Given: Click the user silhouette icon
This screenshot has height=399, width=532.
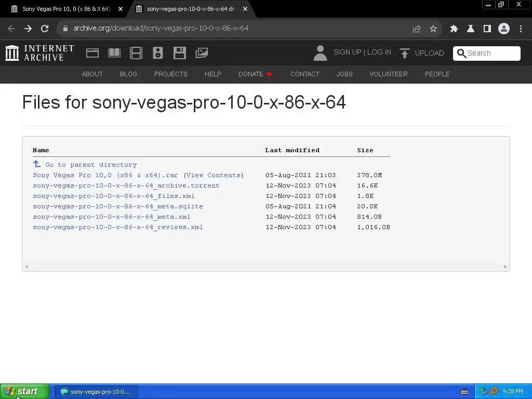Looking at the screenshot, I should (x=320, y=53).
